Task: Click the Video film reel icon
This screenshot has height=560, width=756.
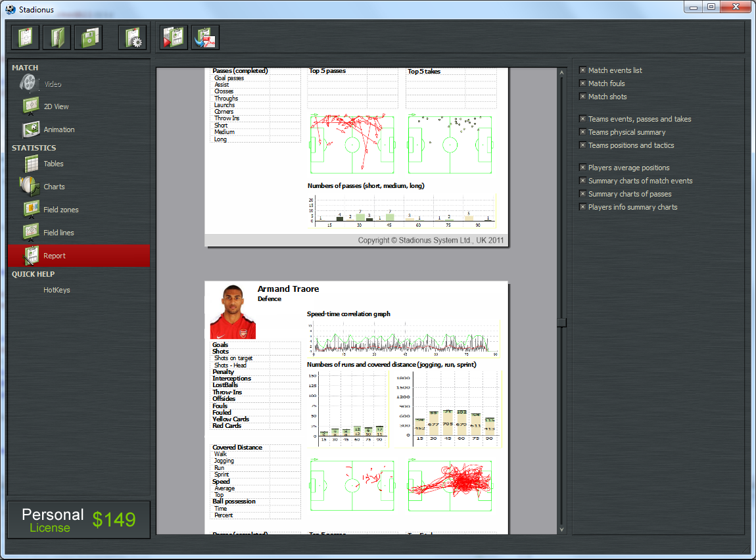Action: coord(29,83)
